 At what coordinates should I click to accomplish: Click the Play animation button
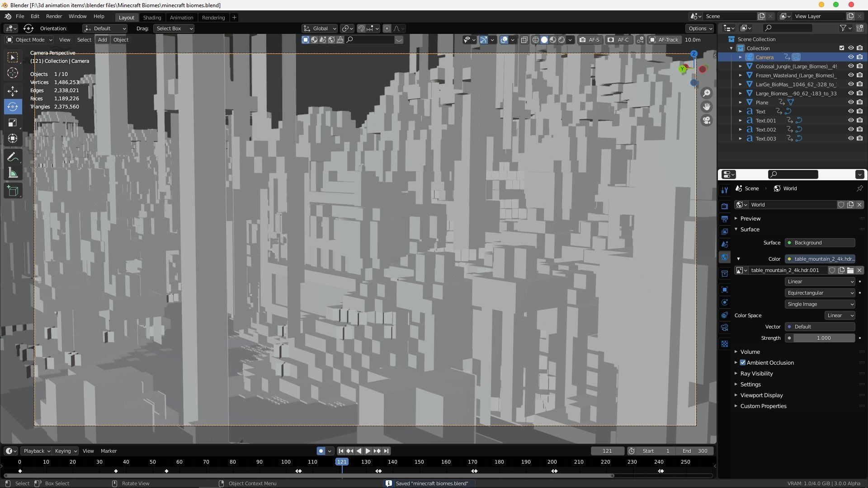[x=368, y=451]
